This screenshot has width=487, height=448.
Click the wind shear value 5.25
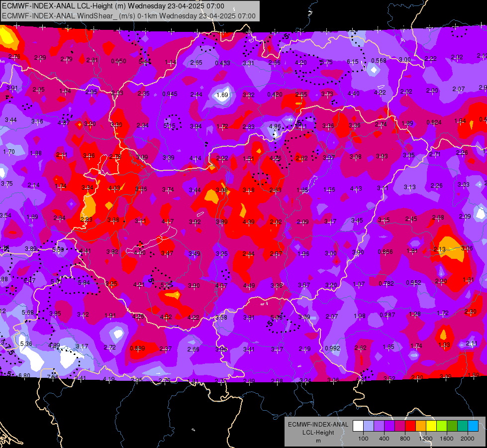[167, 285]
